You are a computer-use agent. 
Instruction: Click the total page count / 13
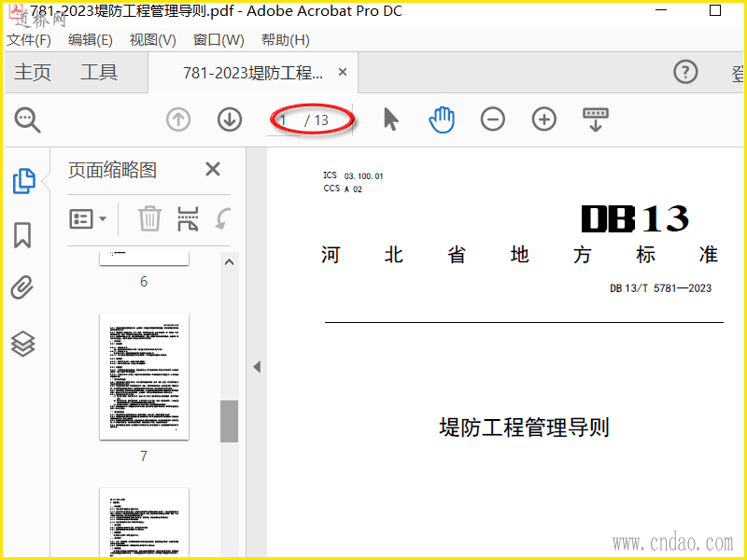click(x=317, y=120)
